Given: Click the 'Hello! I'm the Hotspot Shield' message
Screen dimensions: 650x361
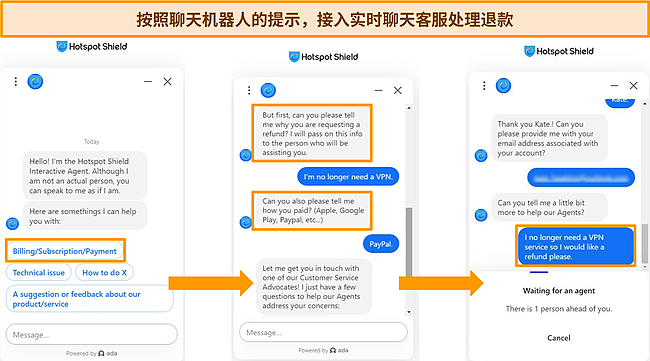Looking at the screenshot, I should [85, 176].
